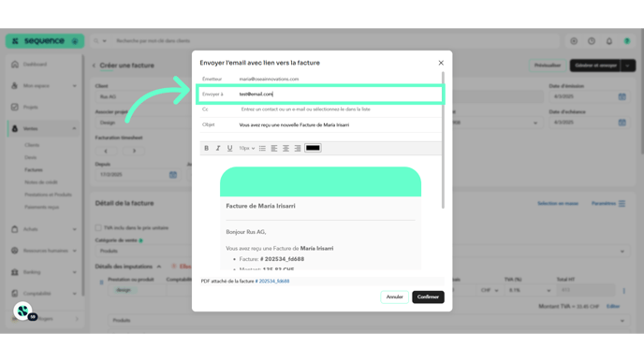Open Factures under Ventes

(34, 169)
